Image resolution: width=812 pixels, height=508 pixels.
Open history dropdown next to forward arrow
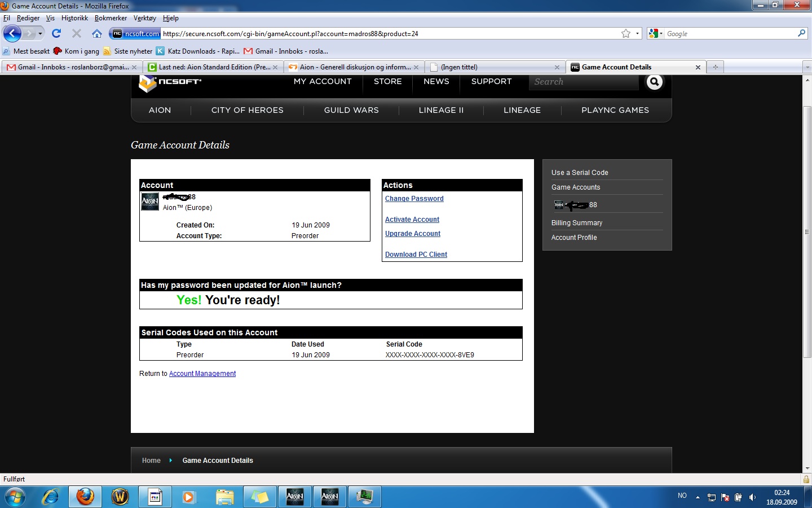coord(40,33)
